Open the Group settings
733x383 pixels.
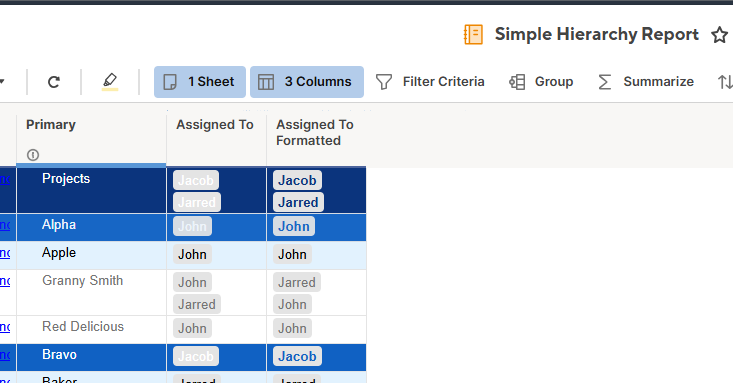coord(541,82)
